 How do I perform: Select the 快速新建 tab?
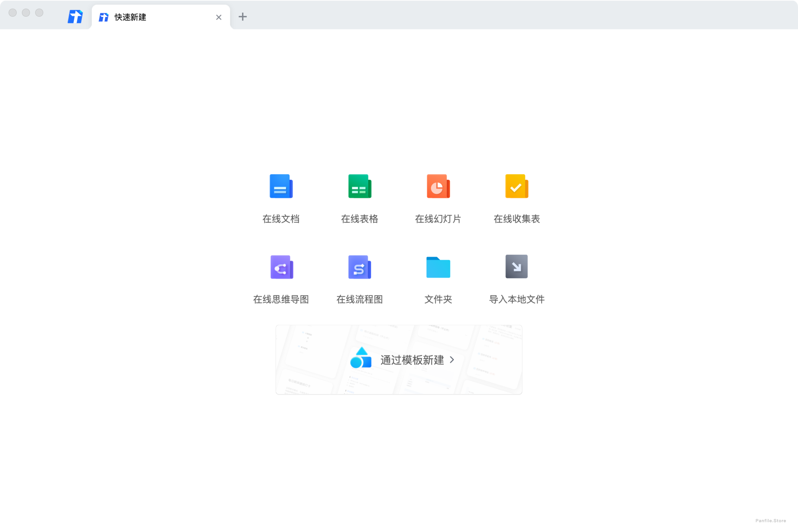161,17
